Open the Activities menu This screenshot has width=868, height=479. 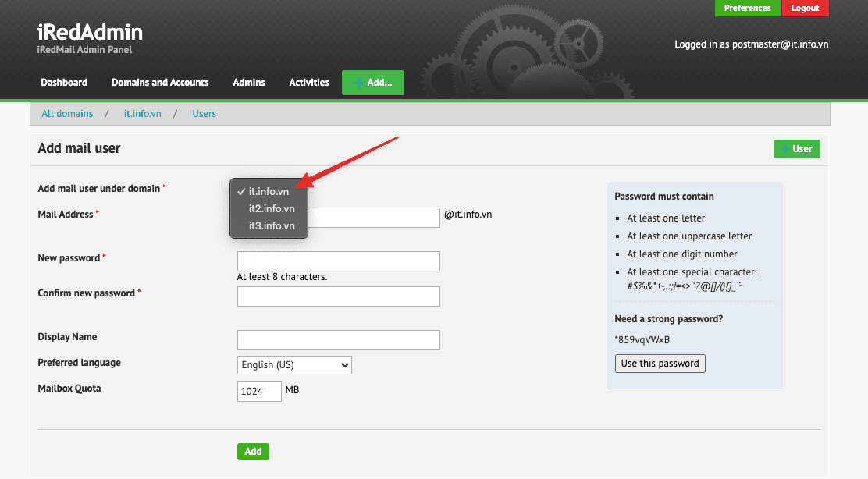309,82
